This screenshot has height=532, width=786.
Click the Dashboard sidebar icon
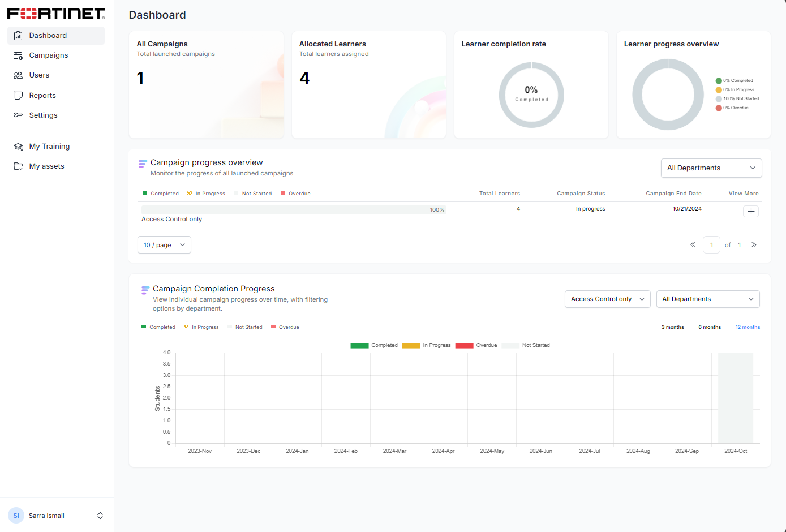(x=18, y=35)
